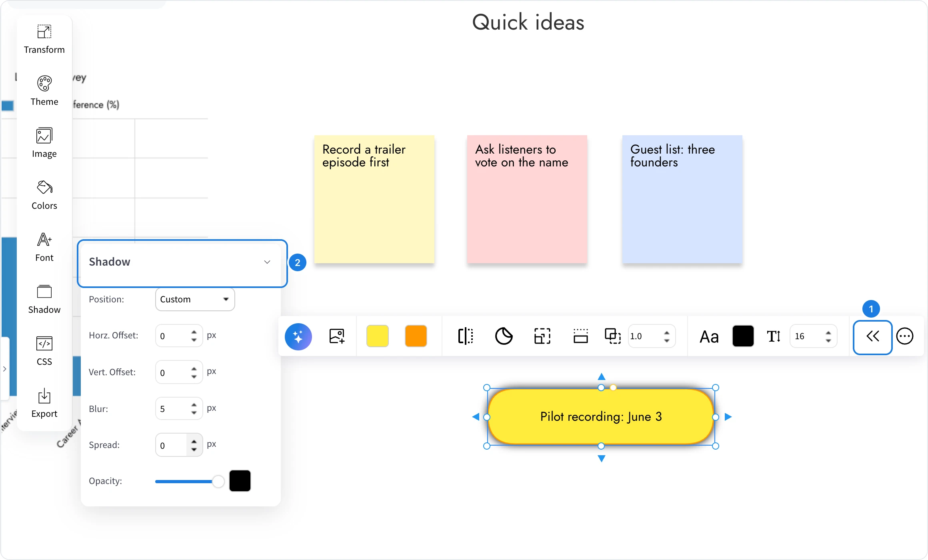This screenshot has height=560, width=928.
Task: Increase the 1.0 line width stepper
Action: [x=667, y=332]
